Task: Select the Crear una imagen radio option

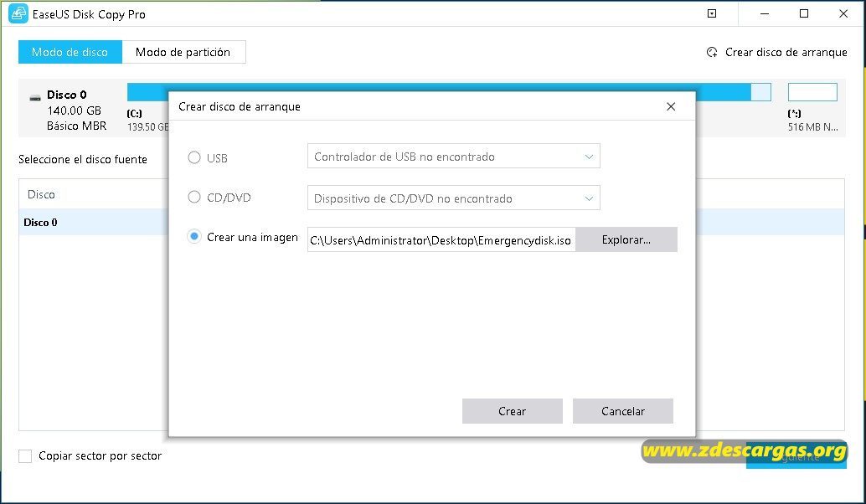Action: coord(194,237)
